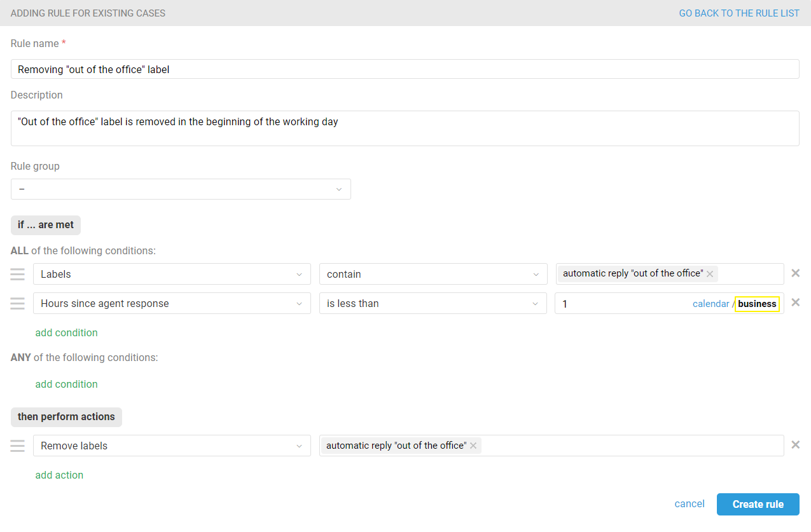Click cancel link
Image resolution: width=811 pixels, height=532 pixels.
[x=690, y=504]
